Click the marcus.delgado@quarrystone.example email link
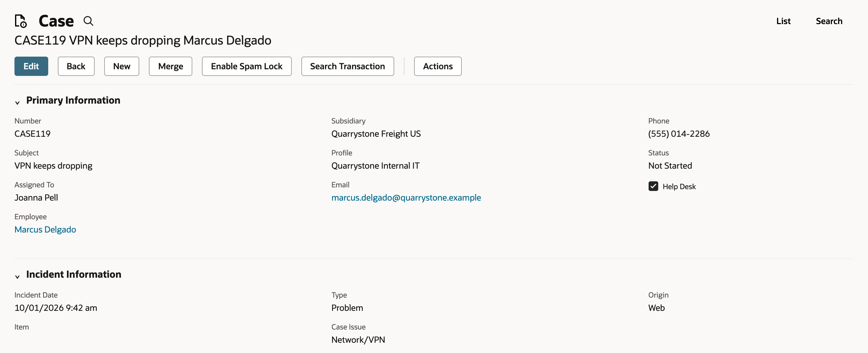 pyautogui.click(x=406, y=197)
